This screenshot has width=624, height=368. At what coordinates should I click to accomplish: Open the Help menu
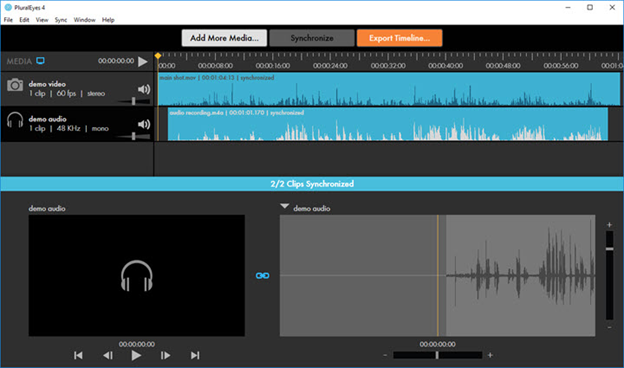pyautogui.click(x=108, y=20)
